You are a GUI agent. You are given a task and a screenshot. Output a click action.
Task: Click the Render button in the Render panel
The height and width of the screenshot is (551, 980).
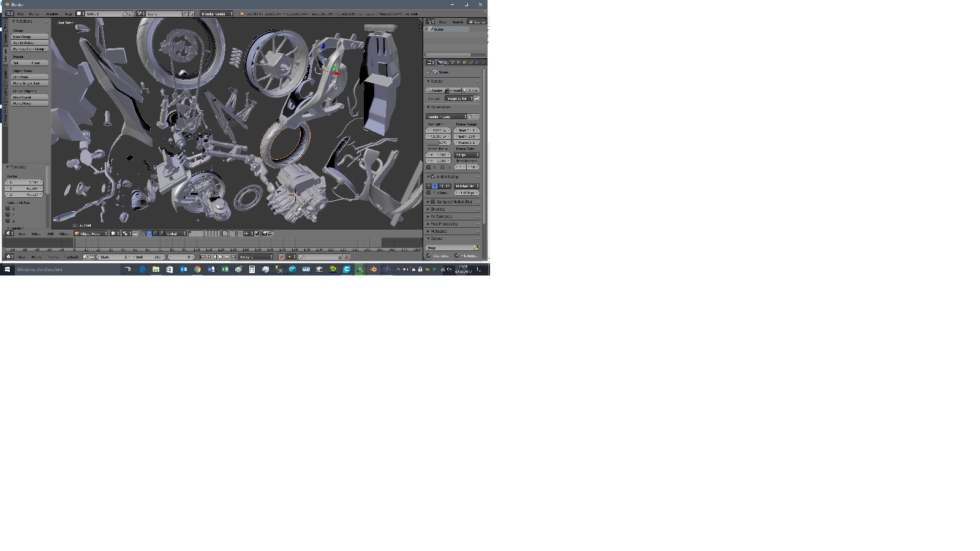435,91
